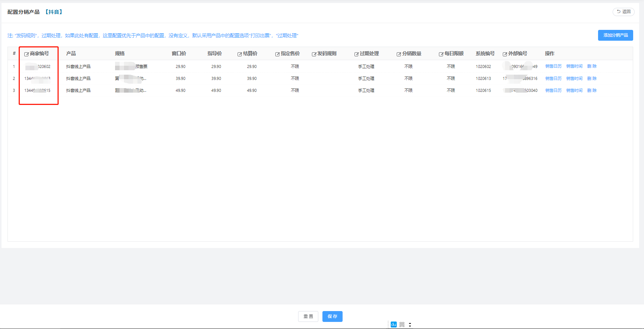Viewport: 644px width, 329px height.
Task: Open 销售日历 for product 1020602
Action: pos(553,66)
